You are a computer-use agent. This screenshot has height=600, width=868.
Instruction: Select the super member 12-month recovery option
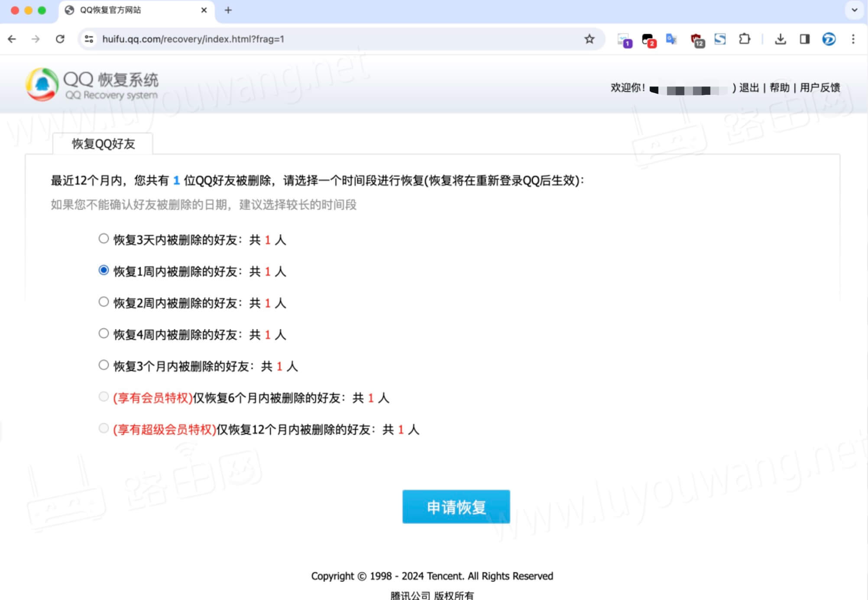pyautogui.click(x=104, y=428)
